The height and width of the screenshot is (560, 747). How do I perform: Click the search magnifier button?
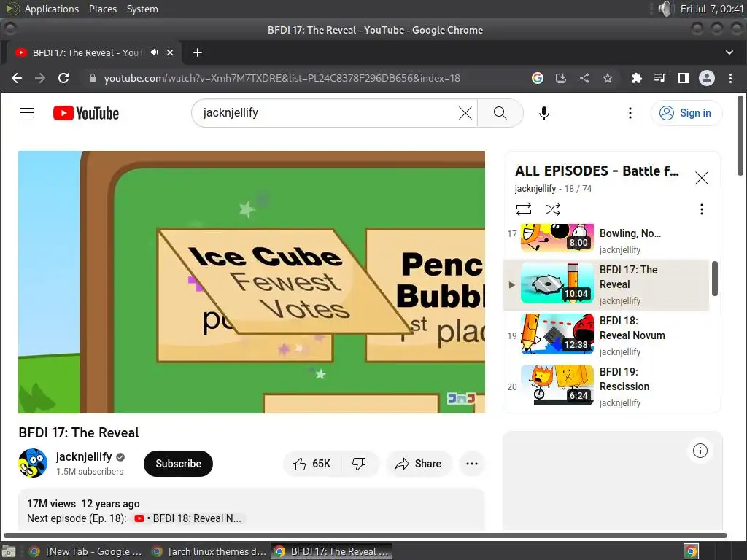(x=500, y=113)
